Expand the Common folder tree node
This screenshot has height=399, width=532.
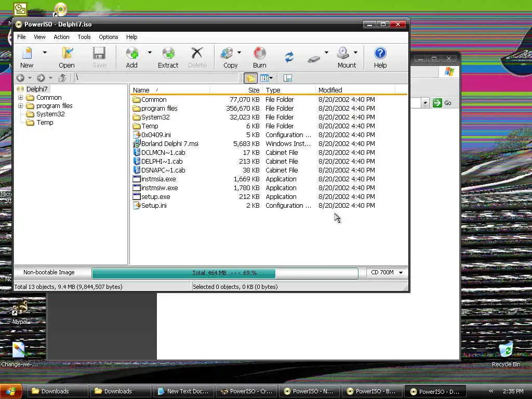20,97
